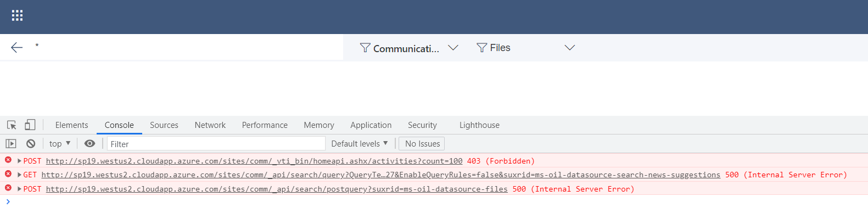Screen dimensions: 868x213
Task: Click the error icon on GET row
Action: 8,173
